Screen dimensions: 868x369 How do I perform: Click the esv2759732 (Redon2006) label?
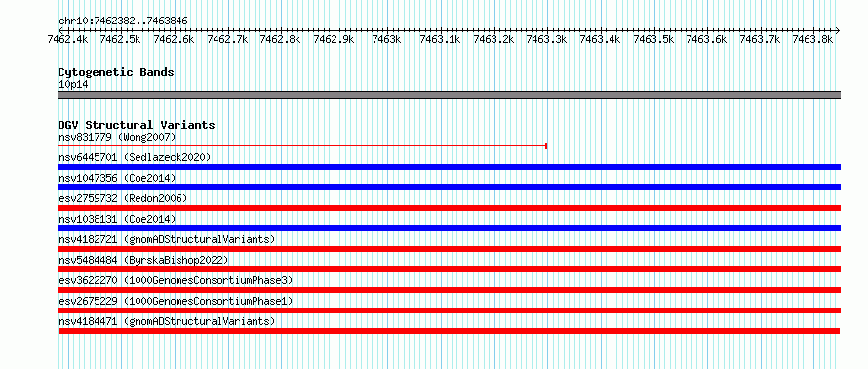123,198
